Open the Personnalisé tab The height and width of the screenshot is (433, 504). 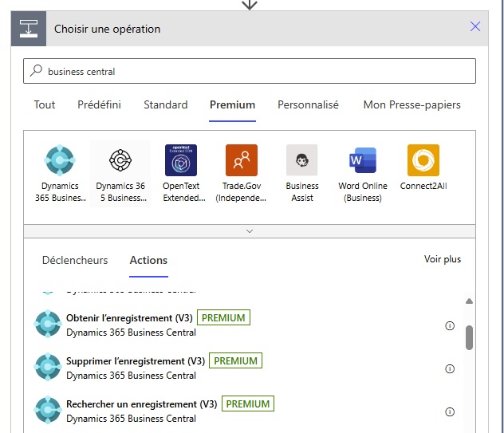tap(308, 104)
